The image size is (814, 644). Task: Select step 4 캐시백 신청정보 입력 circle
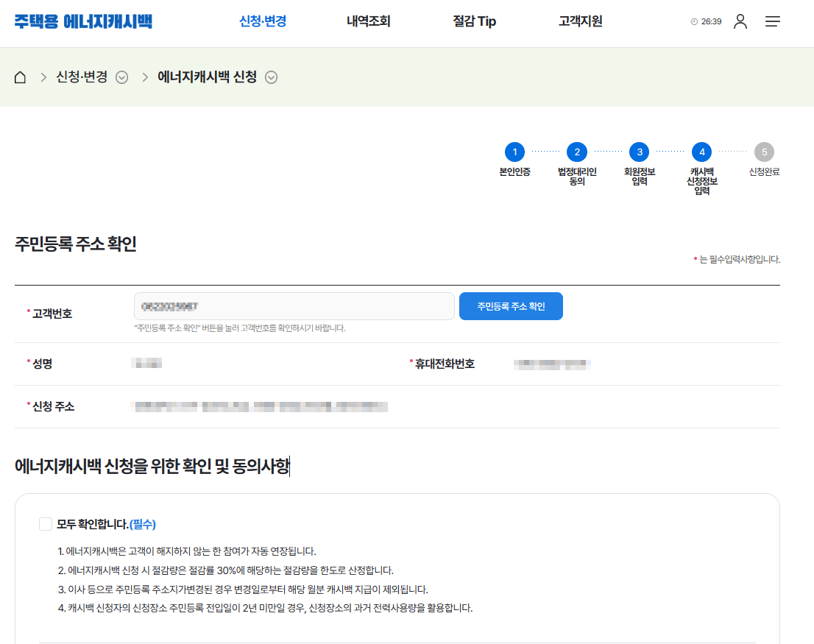pyautogui.click(x=701, y=154)
